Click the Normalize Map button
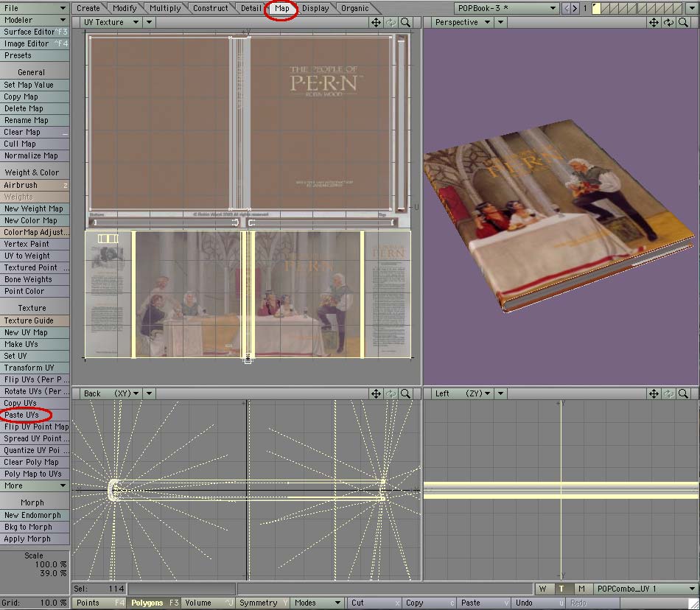 pos(35,155)
